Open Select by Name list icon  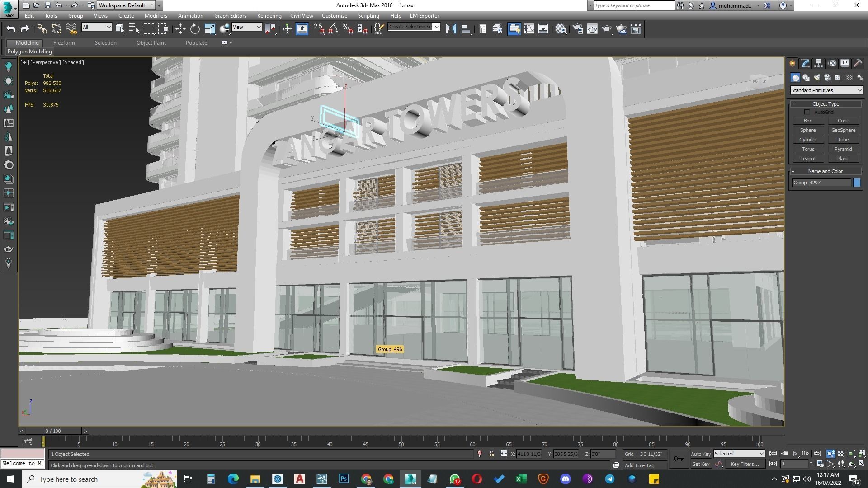coord(134,29)
